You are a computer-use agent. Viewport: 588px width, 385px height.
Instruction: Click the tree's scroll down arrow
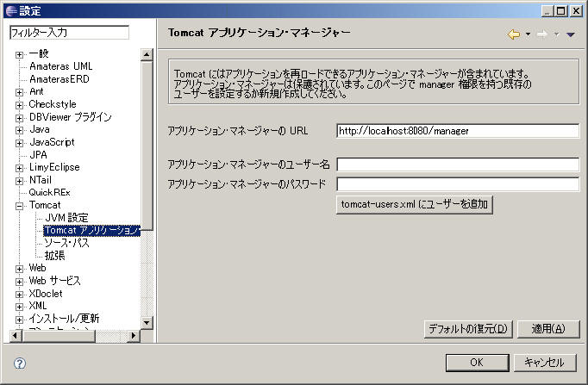click(x=147, y=322)
